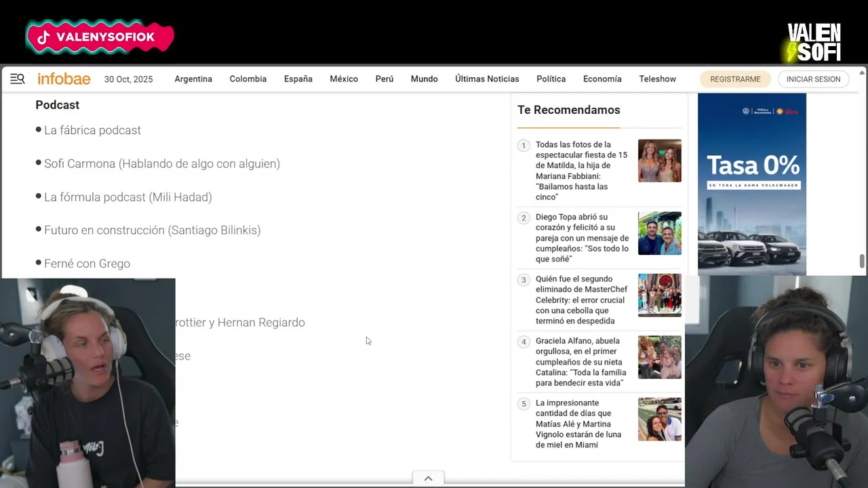This screenshot has width=868, height=488.
Task: Click the page vertical scrollbar thumb
Action: 863,261
